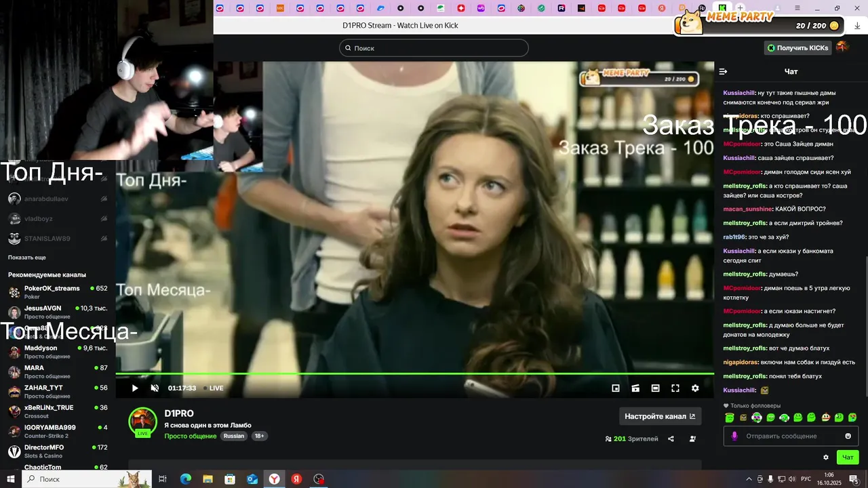
Task: Click the clip creation icon in the player
Action: 635,388
